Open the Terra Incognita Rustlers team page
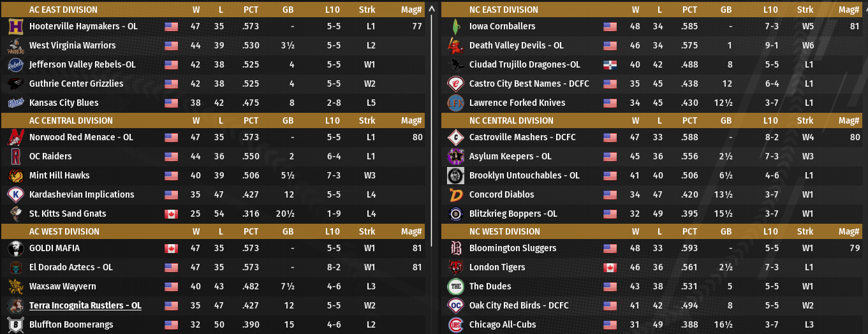 [x=85, y=306]
